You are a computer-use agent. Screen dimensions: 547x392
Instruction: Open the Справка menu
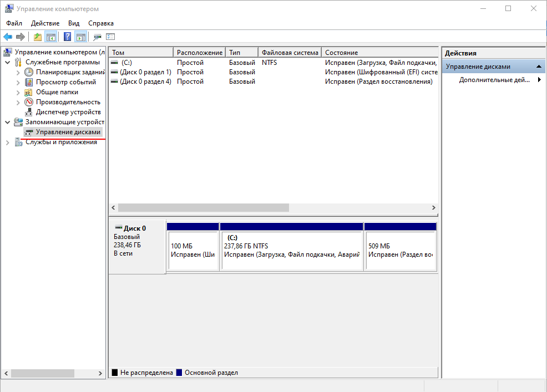point(101,23)
